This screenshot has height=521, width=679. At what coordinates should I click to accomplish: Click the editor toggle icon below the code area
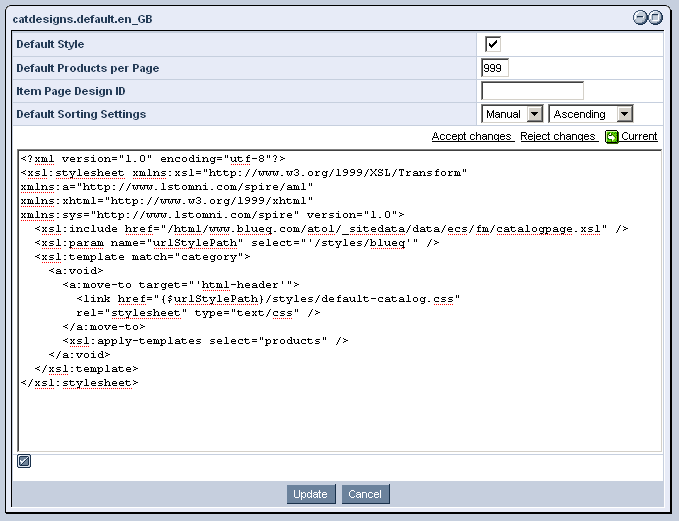pyautogui.click(x=24, y=461)
